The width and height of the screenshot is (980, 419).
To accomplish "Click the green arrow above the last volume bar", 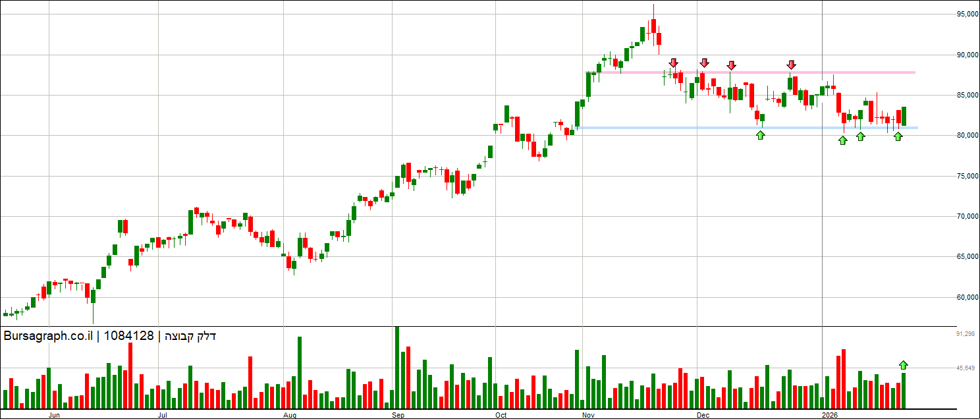I will tap(904, 364).
